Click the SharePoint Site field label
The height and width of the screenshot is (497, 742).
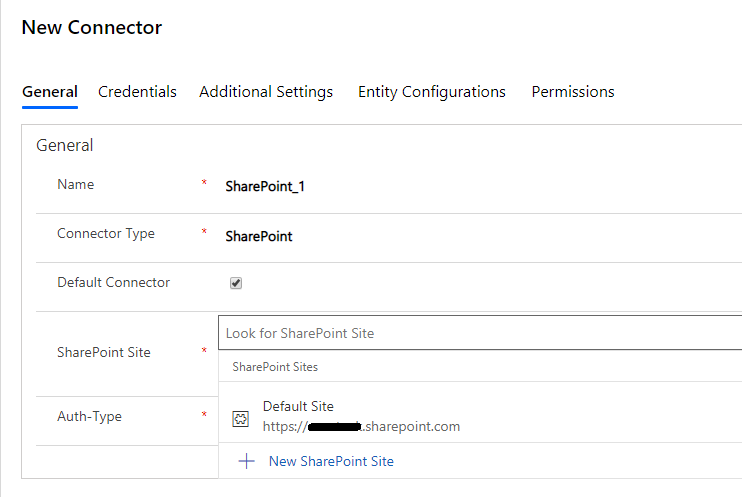104,352
